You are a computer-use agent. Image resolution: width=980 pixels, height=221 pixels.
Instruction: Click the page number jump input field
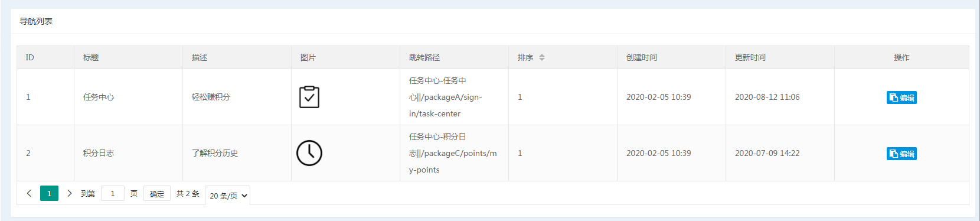113,193
